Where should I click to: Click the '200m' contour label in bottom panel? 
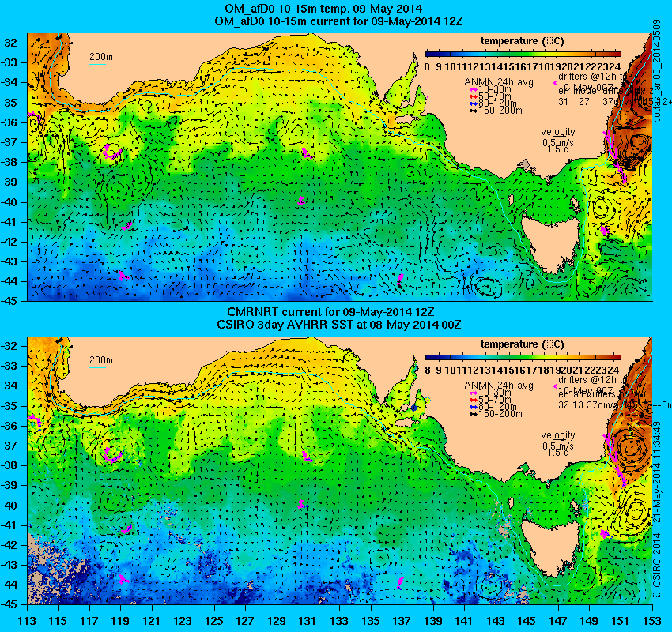(101, 359)
